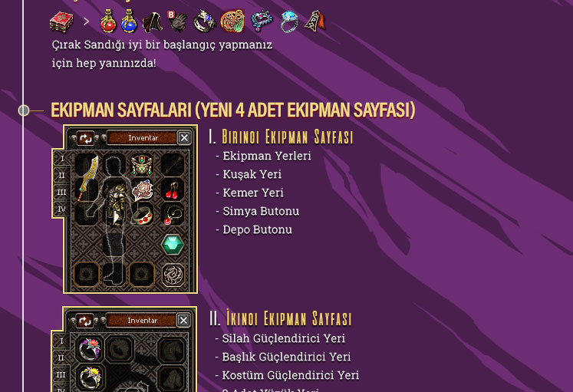Click the heart-shaped necklace icon

262,21
